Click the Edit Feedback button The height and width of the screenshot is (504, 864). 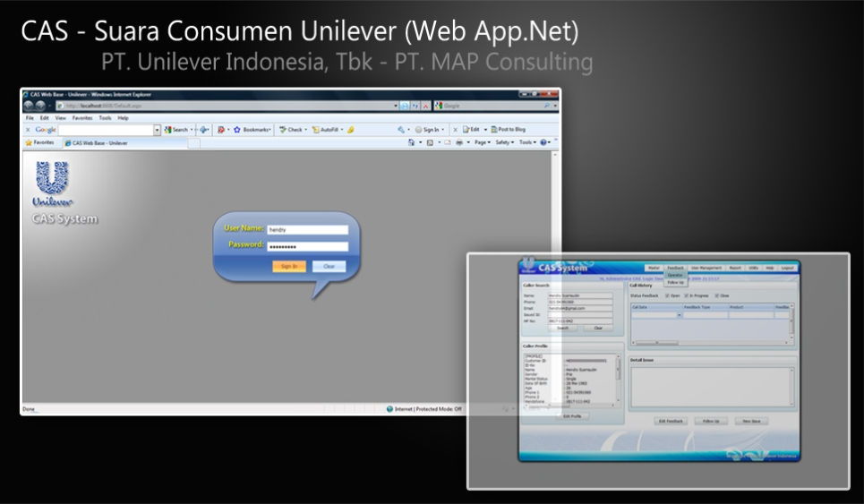671,421
